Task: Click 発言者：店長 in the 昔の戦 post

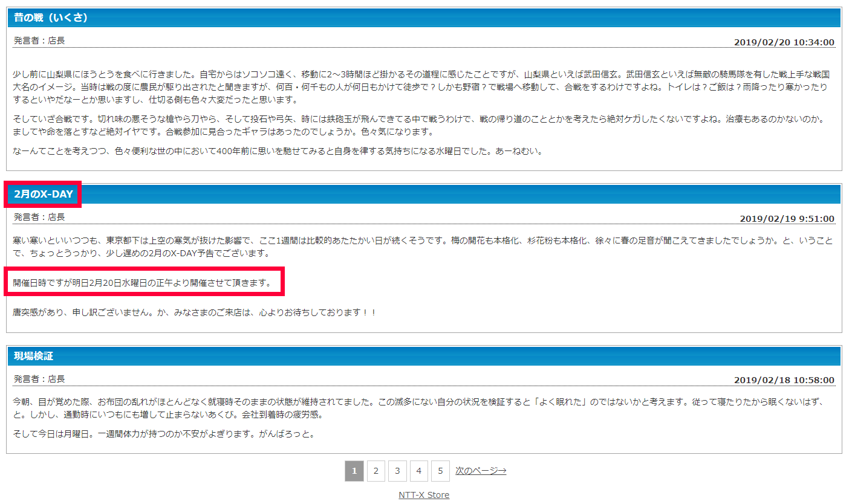Action: tap(39, 40)
